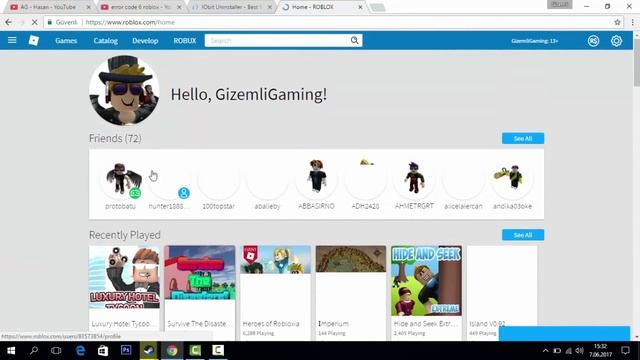Go back with browser back arrow

point(9,22)
